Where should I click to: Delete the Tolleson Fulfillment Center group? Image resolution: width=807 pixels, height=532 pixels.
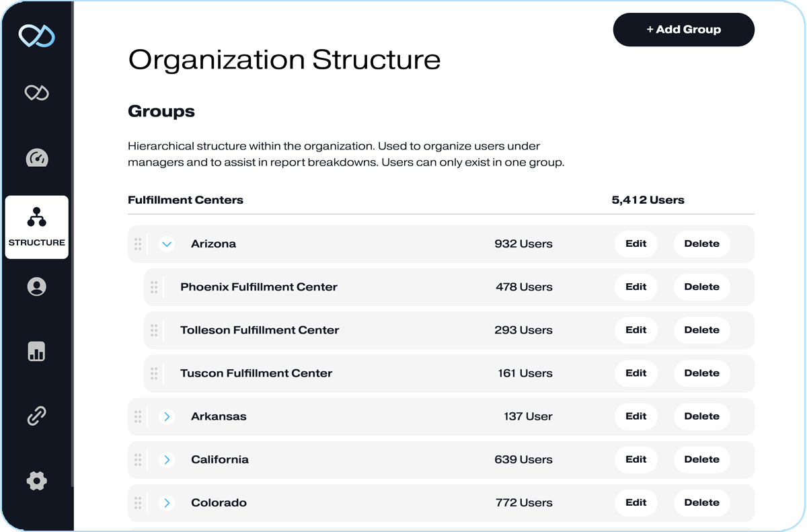[701, 330]
